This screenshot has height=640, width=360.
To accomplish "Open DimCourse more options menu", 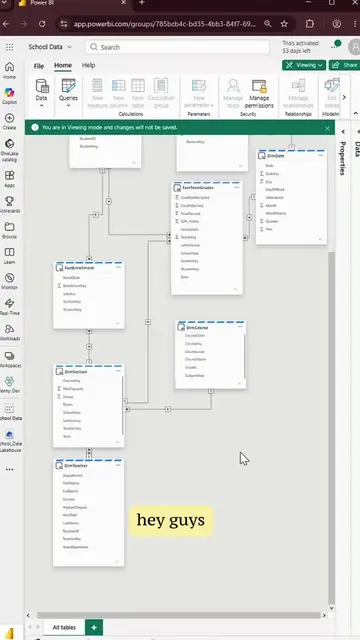I will (x=240, y=327).
